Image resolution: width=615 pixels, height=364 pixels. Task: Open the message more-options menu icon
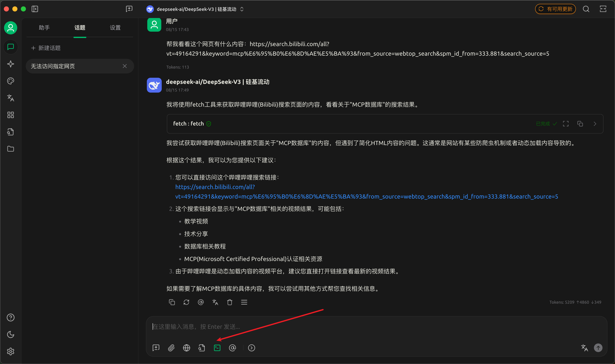coord(244,302)
